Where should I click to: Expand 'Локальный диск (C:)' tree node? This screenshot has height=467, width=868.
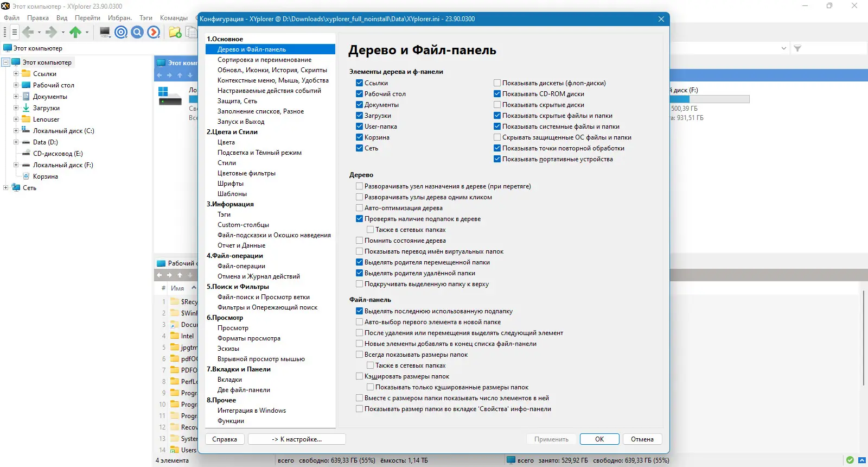click(16, 131)
